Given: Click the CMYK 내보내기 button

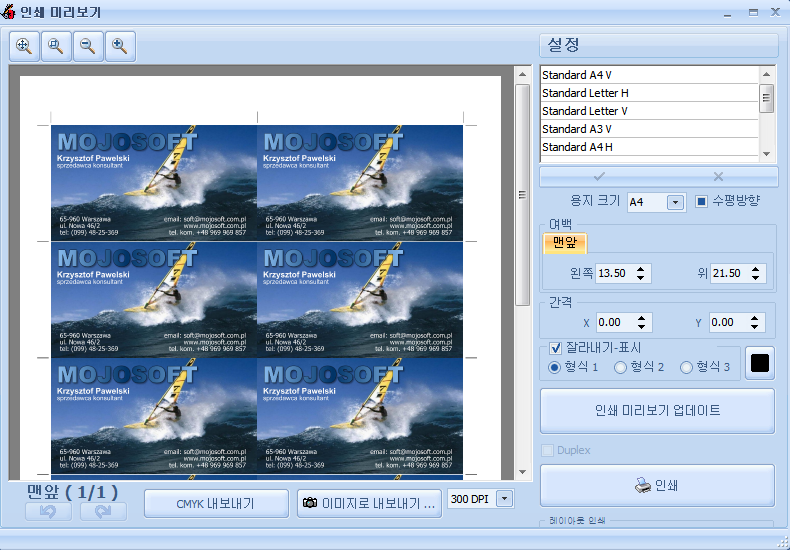Looking at the screenshot, I should [216, 503].
